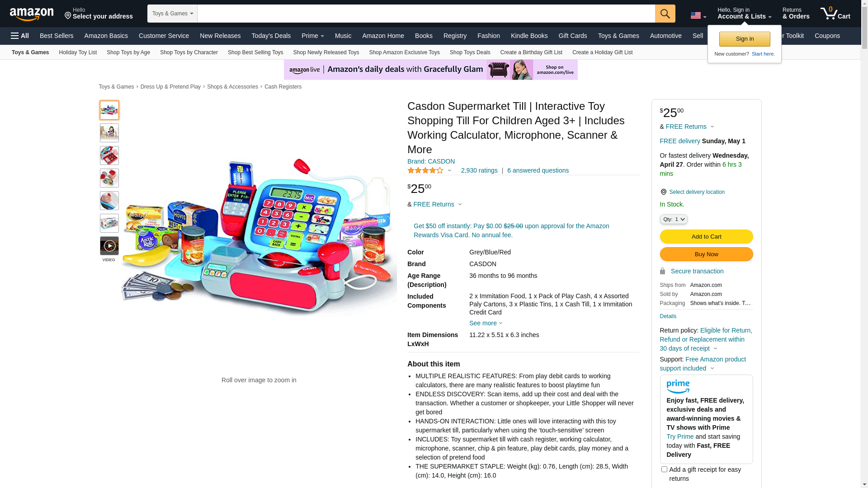Viewport: 868px width, 488px height.
Task: Select delivery location pin icon
Action: pyautogui.click(x=663, y=192)
